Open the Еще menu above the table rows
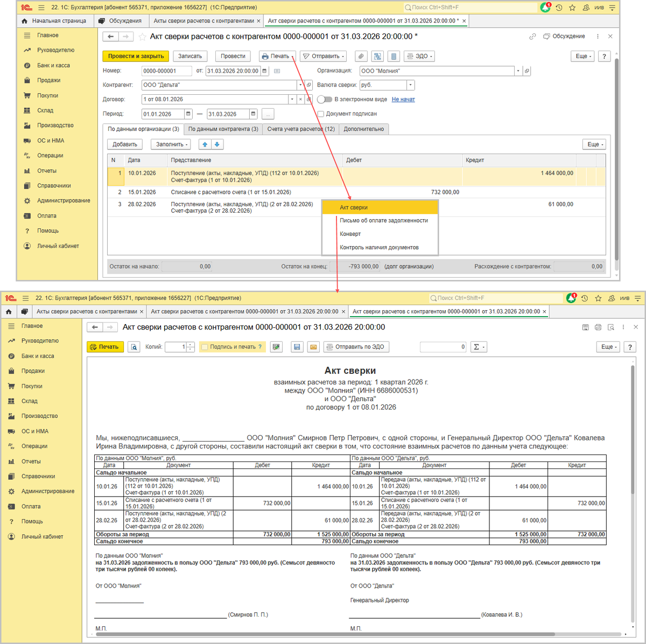The width and height of the screenshot is (646, 644). [595, 144]
